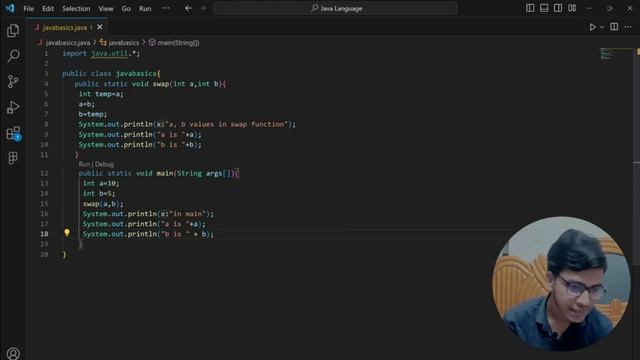The image size is (640, 360).
Task: Run the Java file with the play button
Action: tap(592, 27)
